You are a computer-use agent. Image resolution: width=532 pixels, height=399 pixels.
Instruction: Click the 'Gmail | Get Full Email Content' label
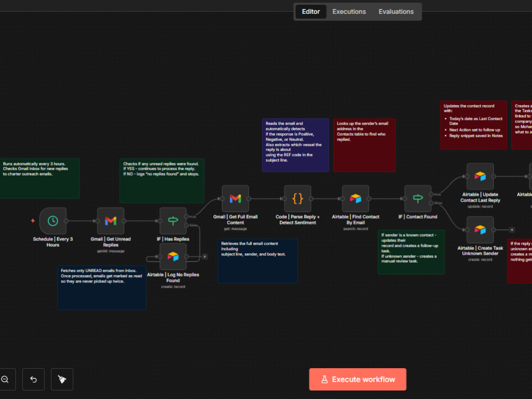tap(236, 220)
